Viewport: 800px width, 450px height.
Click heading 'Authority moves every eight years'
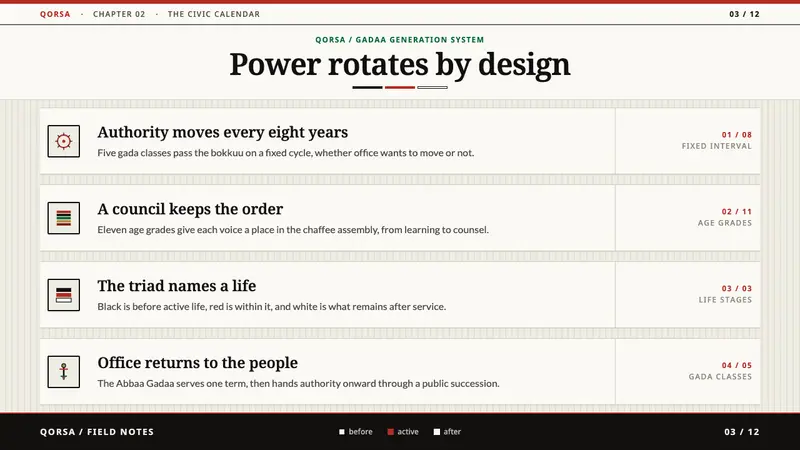(x=222, y=133)
